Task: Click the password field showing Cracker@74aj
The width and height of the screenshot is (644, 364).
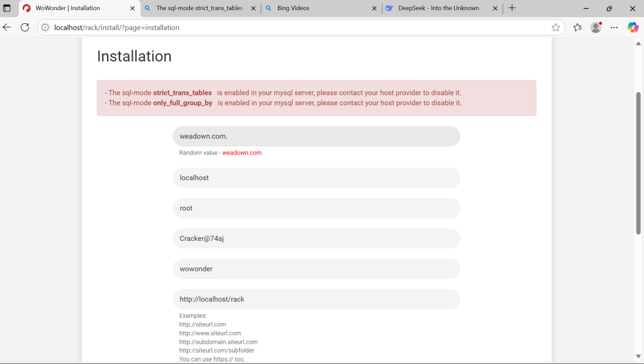Action: pos(316,238)
